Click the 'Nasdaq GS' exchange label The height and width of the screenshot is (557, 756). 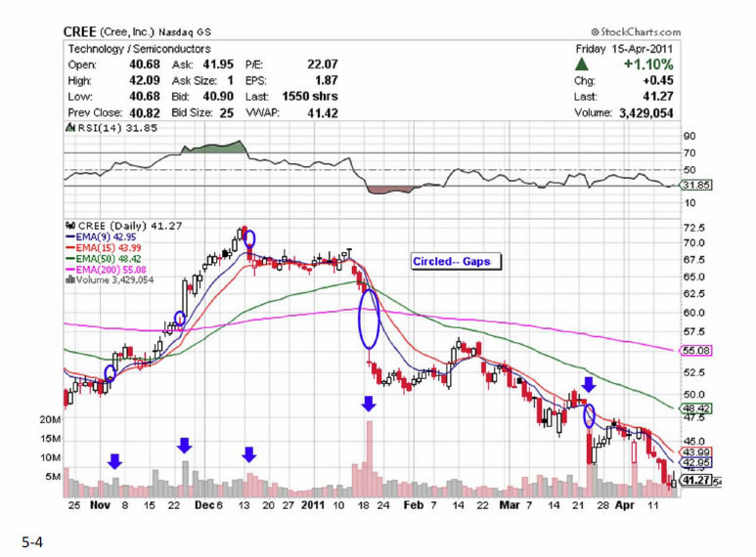[185, 32]
